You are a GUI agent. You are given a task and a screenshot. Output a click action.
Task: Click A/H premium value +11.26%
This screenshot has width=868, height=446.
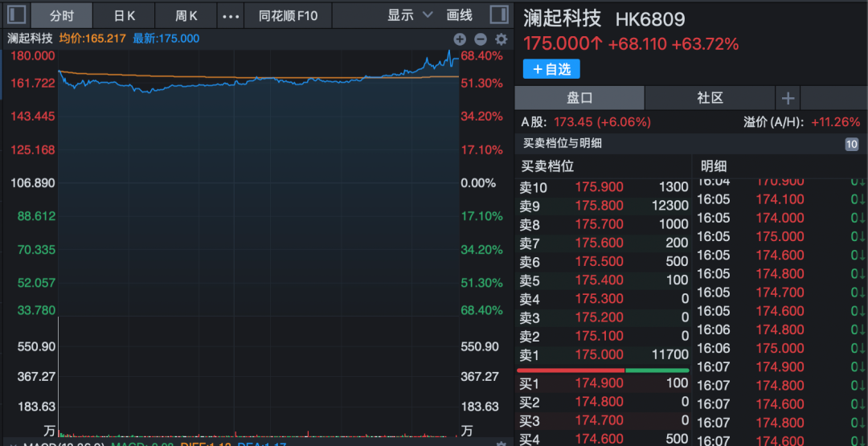coord(835,121)
